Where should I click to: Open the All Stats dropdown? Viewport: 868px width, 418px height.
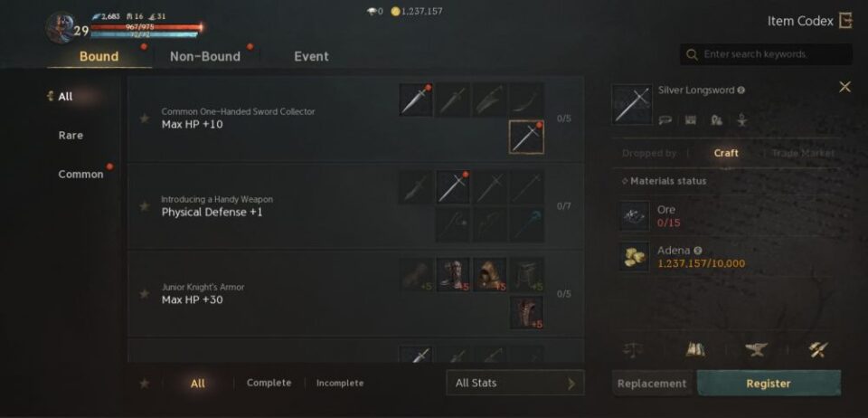coord(514,383)
